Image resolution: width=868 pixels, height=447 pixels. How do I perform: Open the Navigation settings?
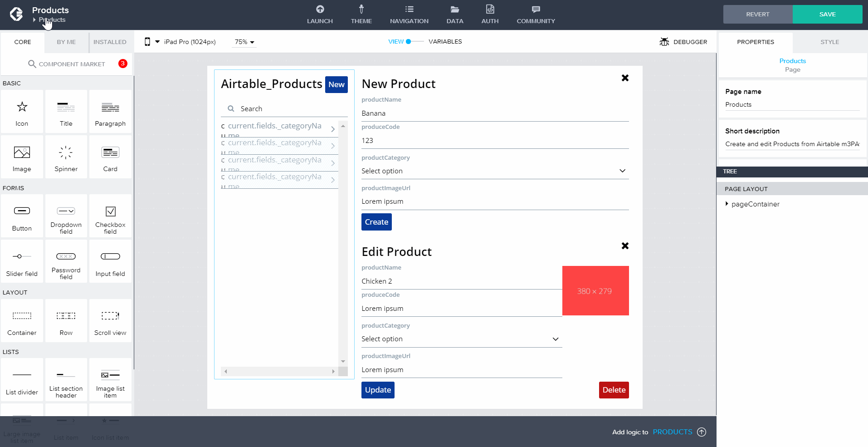(409, 15)
